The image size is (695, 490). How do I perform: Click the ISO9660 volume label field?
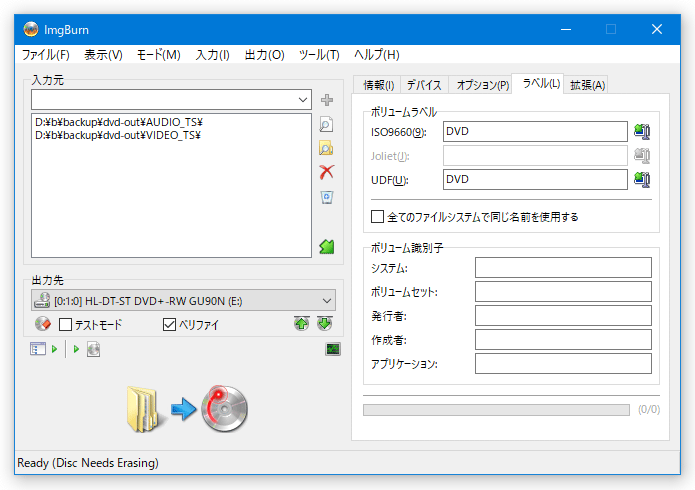pyautogui.click(x=535, y=131)
